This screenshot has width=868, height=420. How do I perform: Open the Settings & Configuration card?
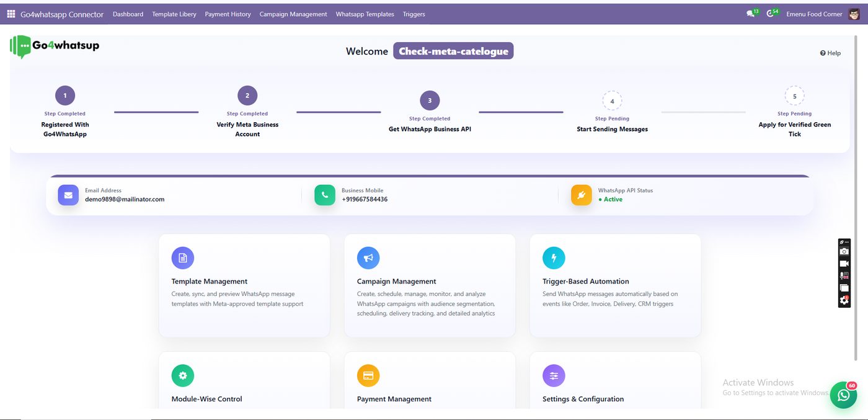pyautogui.click(x=615, y=380)
